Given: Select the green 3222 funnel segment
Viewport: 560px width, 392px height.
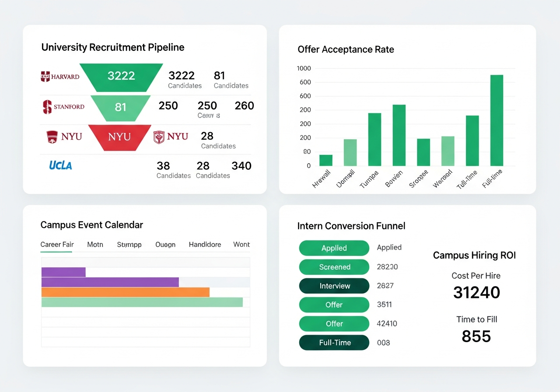Looking at the screenshot, I should [121, 76].
